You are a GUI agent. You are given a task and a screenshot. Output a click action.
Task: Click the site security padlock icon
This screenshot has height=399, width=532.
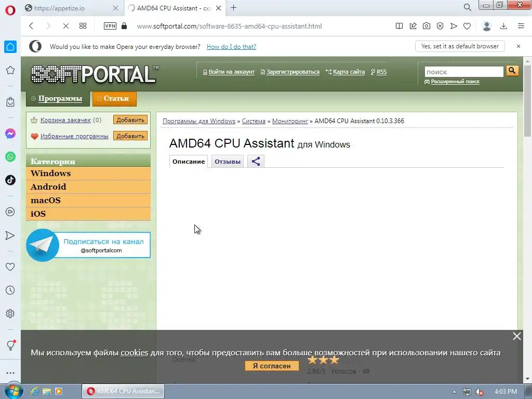tap(124, 26)
